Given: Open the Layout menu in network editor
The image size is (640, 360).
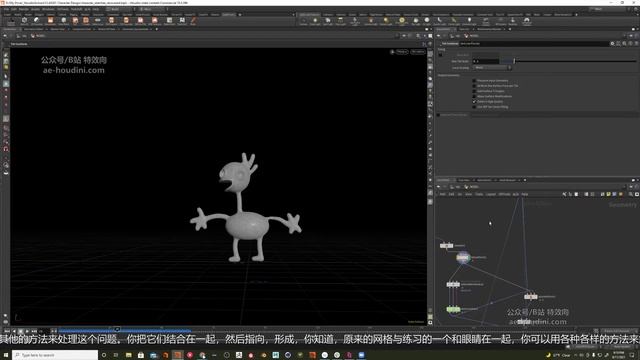Looking at the screenshot, I should coord(491,194).
